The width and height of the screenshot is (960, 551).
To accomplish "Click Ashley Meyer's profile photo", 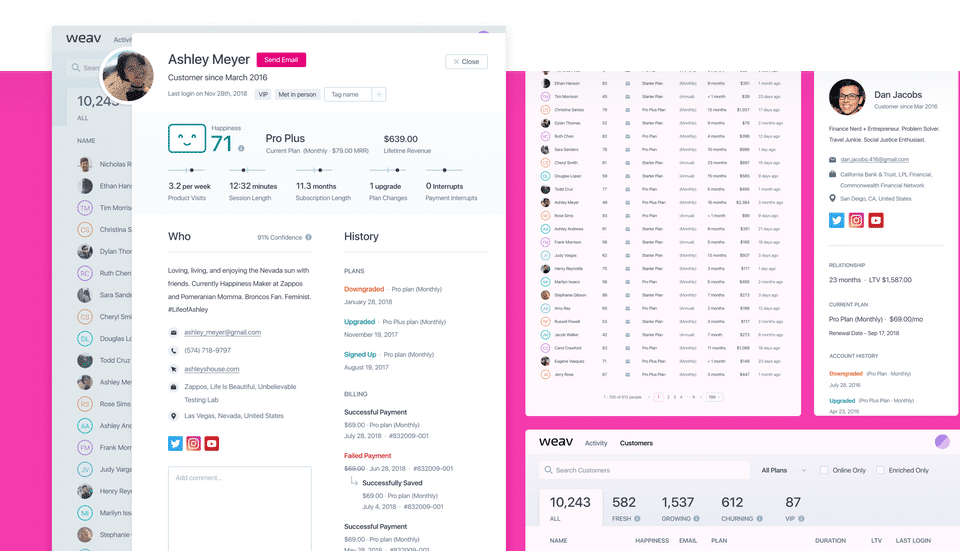I will [129, 76].
